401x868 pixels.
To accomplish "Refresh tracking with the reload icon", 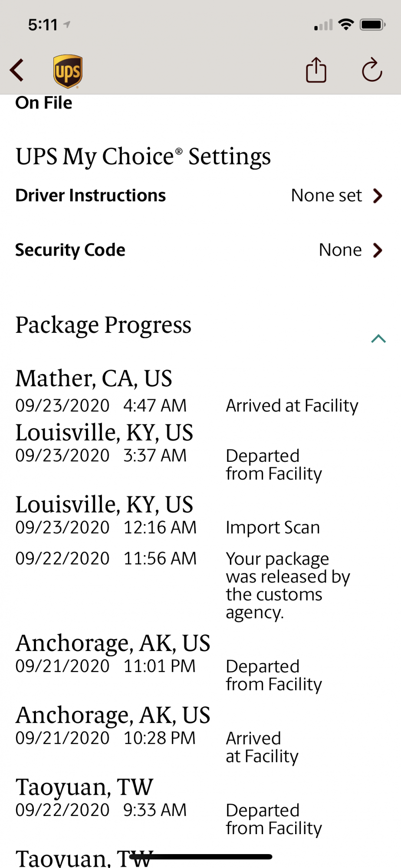I will [372, 70].
